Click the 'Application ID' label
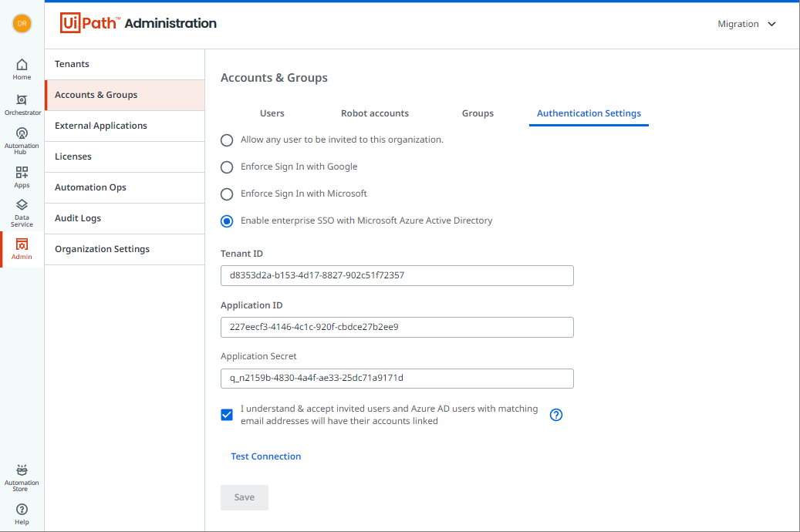 251,305
